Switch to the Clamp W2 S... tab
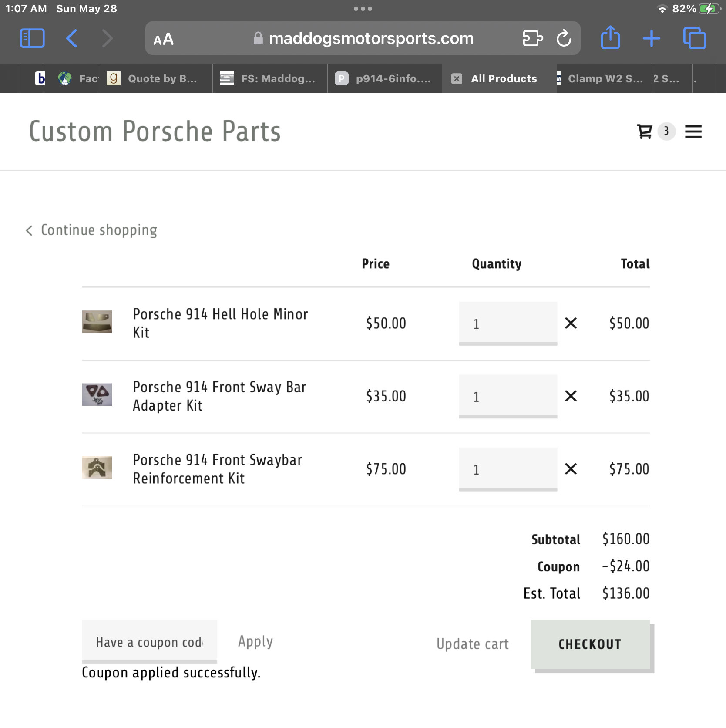 click(605, 79)
